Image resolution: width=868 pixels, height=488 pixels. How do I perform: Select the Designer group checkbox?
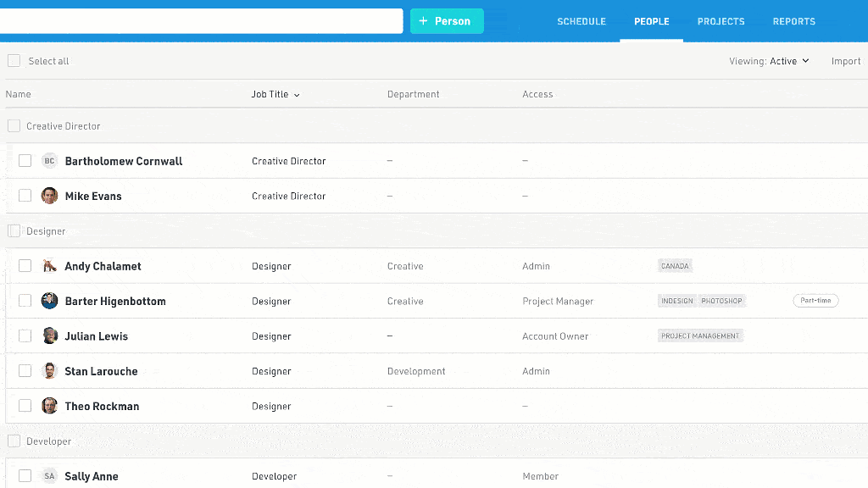click(x=14, y=231)
